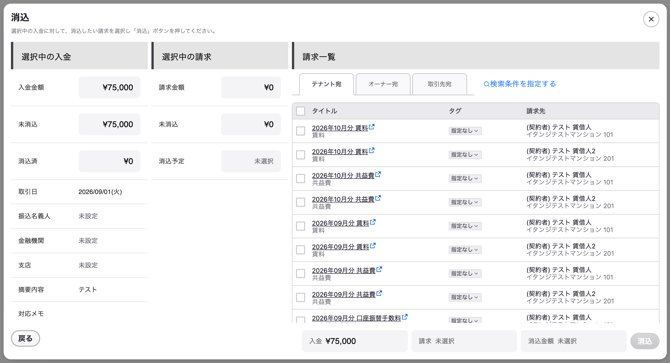Open 指定なし tag dropdown for 口座振替手数料 row
670x363 pixels.
[465, 320]
